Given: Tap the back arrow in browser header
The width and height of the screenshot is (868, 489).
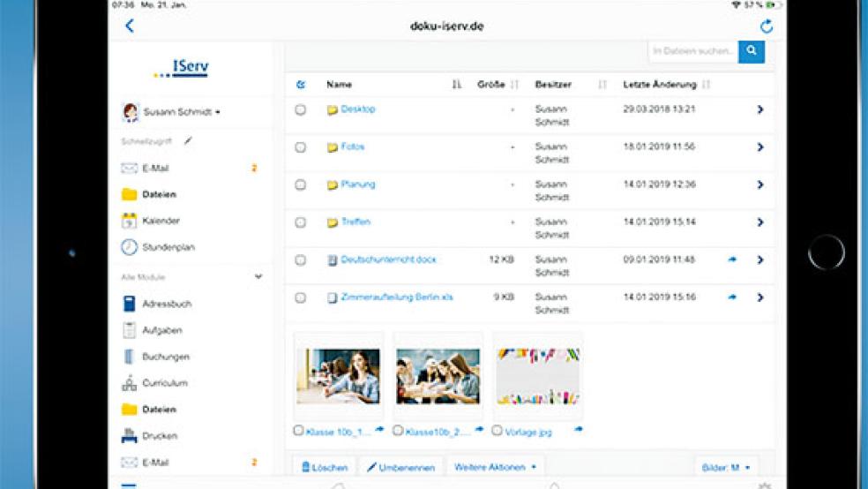Looking at the screenshot, I should 130,26.
